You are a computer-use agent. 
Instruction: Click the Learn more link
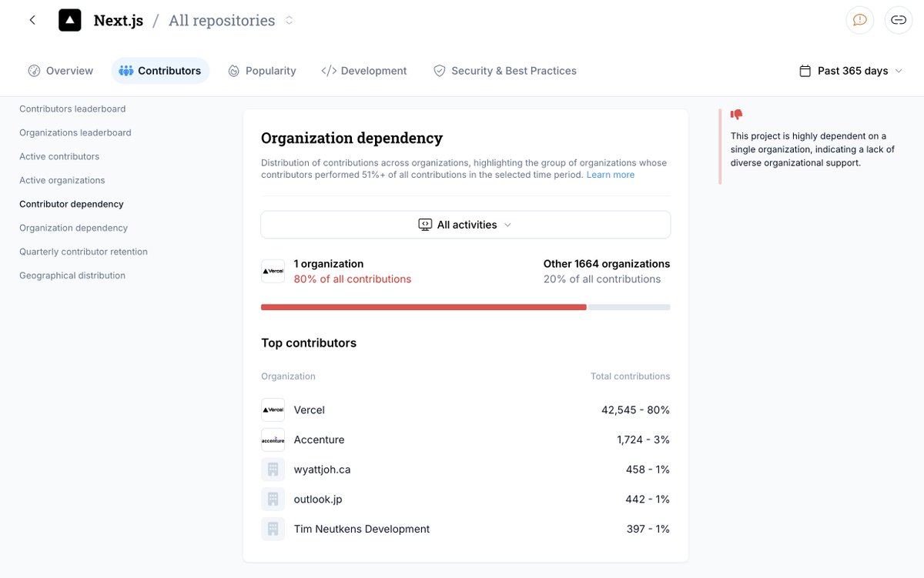point(611,175)
